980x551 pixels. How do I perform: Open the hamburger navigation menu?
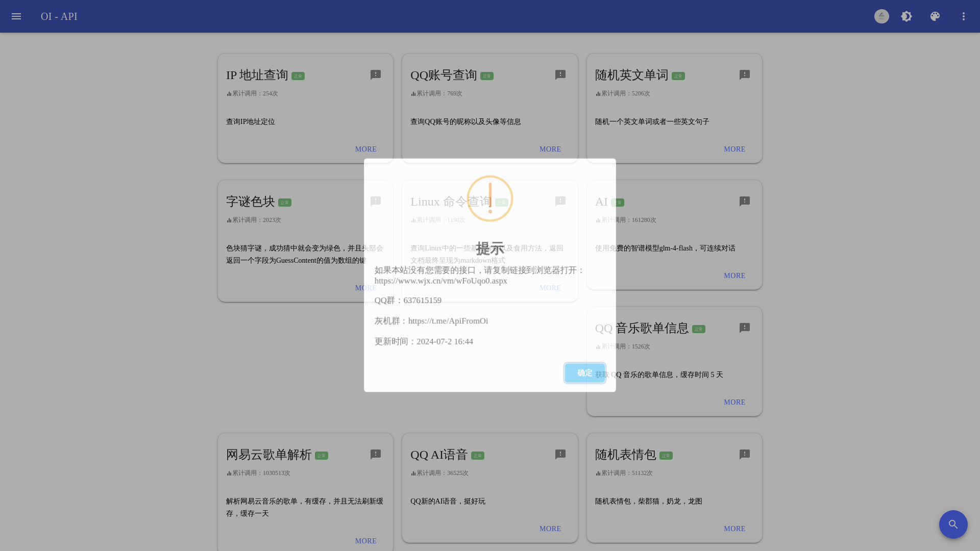click(16, 16)
